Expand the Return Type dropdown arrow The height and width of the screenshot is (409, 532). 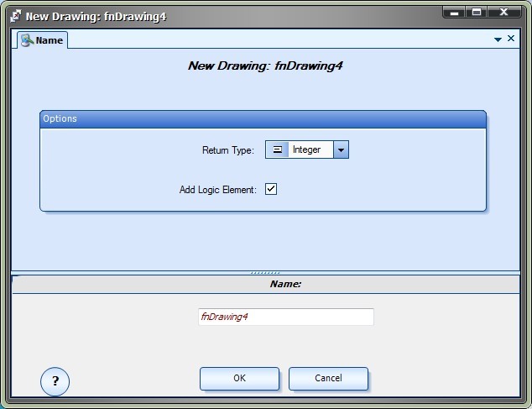341,150
